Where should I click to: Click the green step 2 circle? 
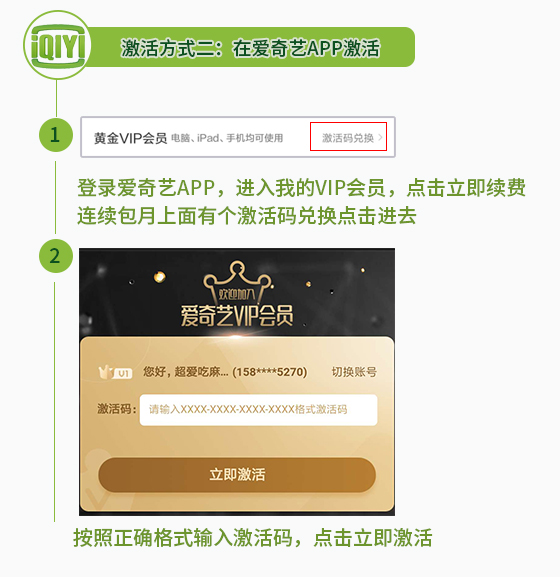[56, 256]
